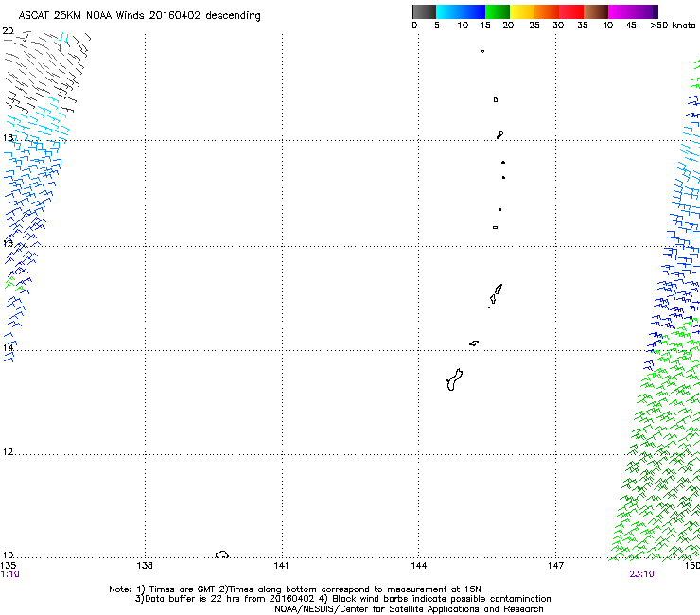The height and width of the screenshot is (615, 700).
Task: Click the Guam island outline
Action: pyautogui.click(x=454, y=380)
